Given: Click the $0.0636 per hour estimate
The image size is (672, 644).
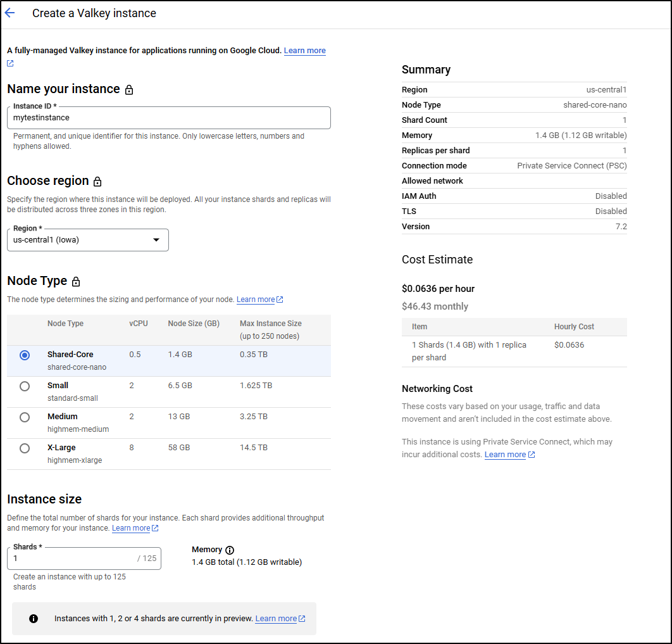Looking at the screenshot, I should pyautogui.click(x=438, y=289).
